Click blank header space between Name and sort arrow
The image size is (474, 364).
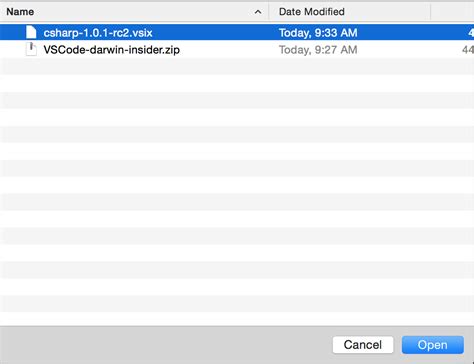(143, 12)
